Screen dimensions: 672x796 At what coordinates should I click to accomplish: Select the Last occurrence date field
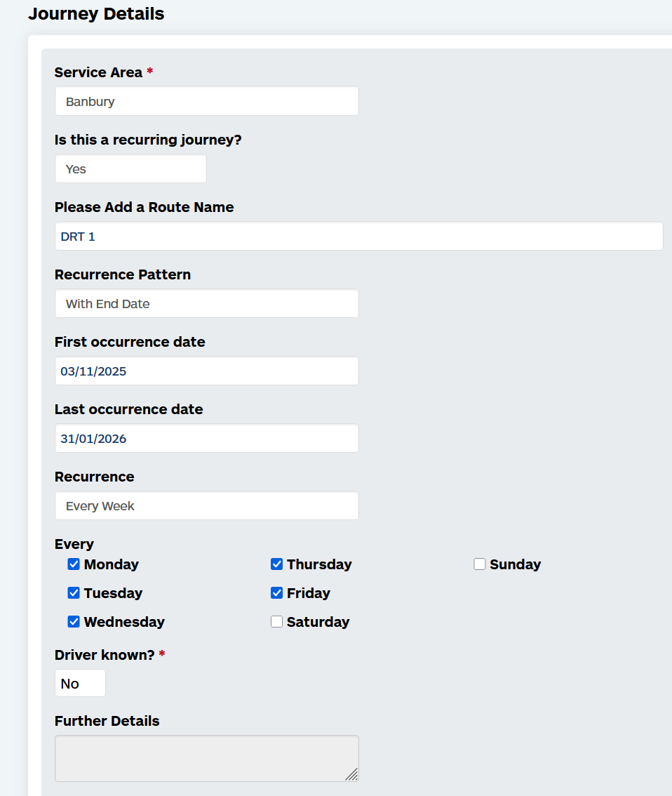pyautogui.click(x=206, y=438)
